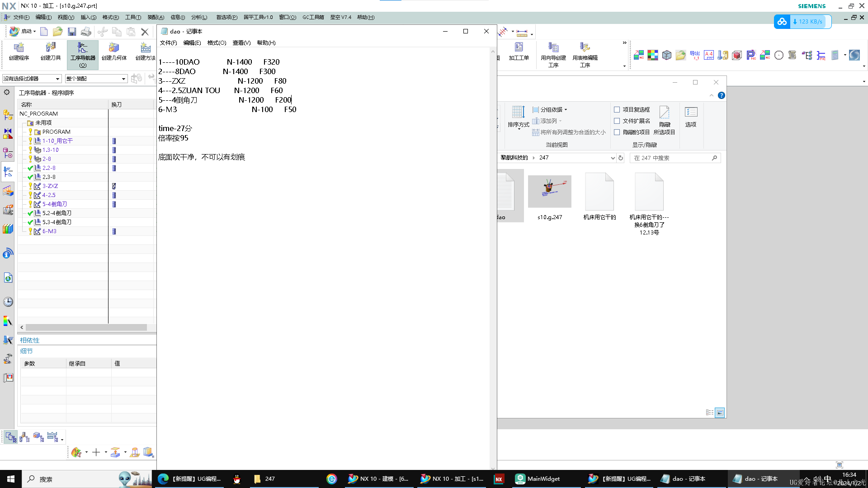This screenshot has width=868, height=488.
Task: Click the navigator horizontal scrollbar
Action: pyautogui.click(x=86, y=327)
